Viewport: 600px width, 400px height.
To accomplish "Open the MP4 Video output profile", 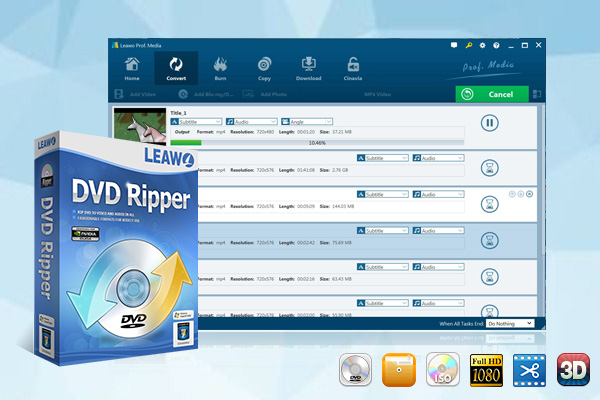I will (x=377, y=94).
